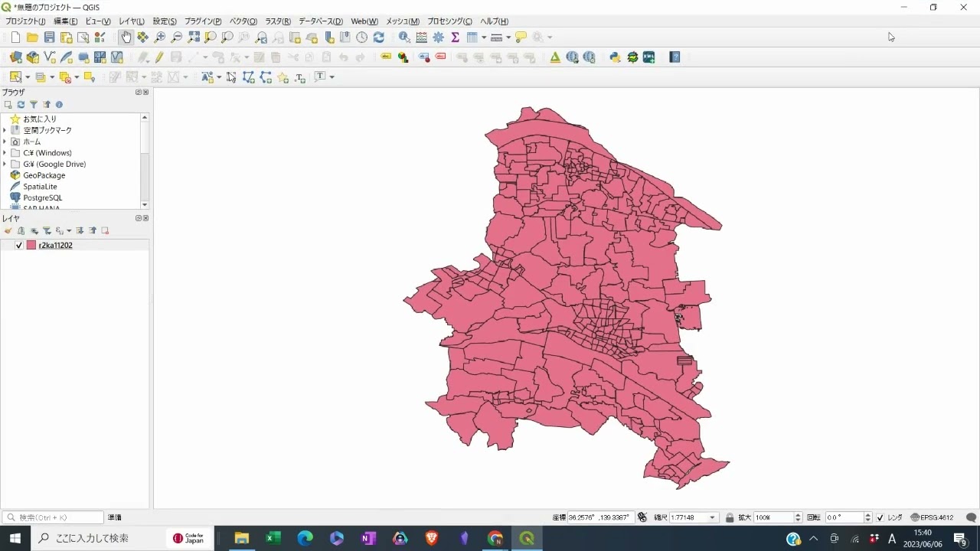The height and width of the screenshot is (551, 980).
Task: Open the レイヤ menu
Action: click(x=132, y=21)
